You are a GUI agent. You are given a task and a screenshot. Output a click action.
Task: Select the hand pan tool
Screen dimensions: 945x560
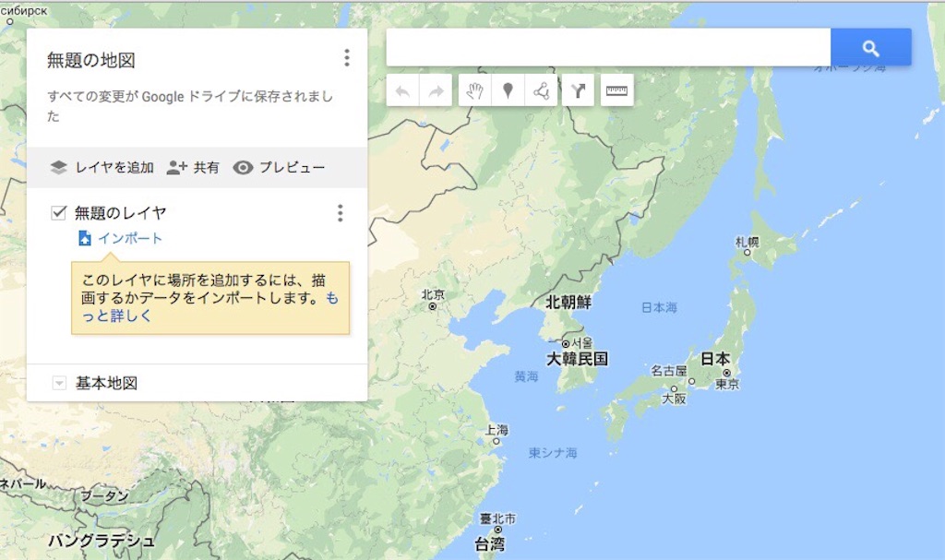[475, 90]
